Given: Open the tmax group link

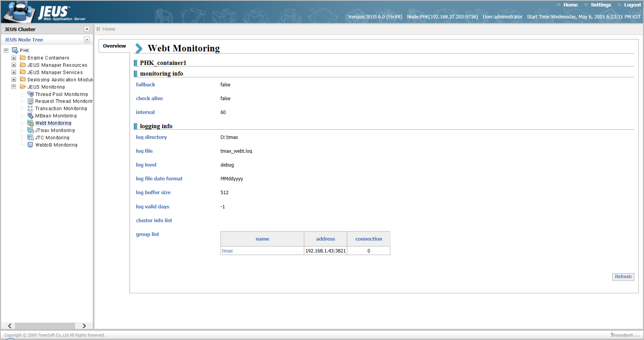Looking at the screenshot, I should tap(227, 251).
